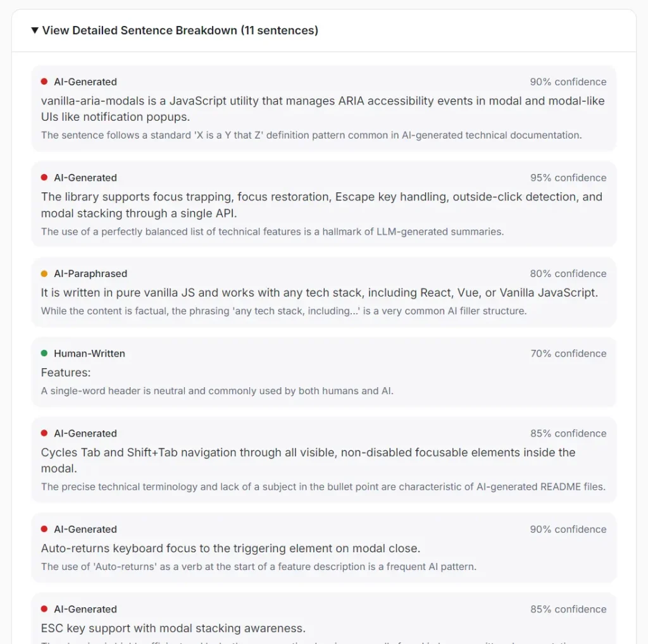
Task: Toggle the AI-Paraphrased classification label
Action: point(91,273)
